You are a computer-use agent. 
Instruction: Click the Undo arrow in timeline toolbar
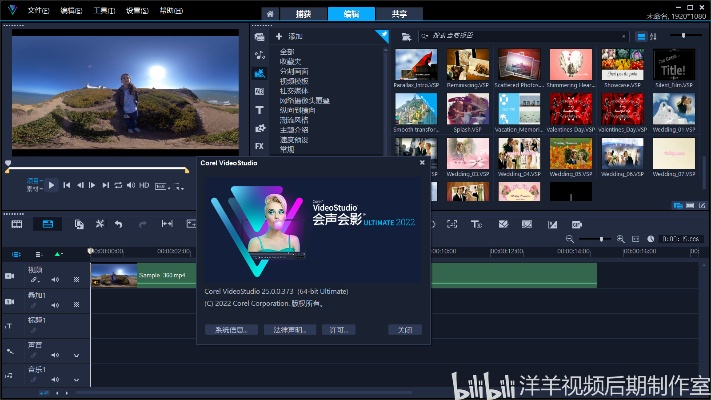coord(118,224)
